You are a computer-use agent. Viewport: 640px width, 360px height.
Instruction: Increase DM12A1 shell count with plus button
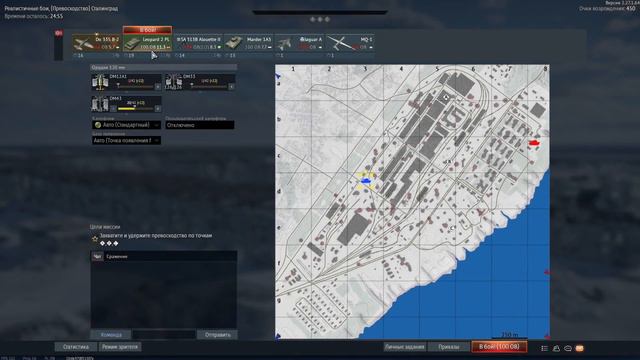(158, 87)
